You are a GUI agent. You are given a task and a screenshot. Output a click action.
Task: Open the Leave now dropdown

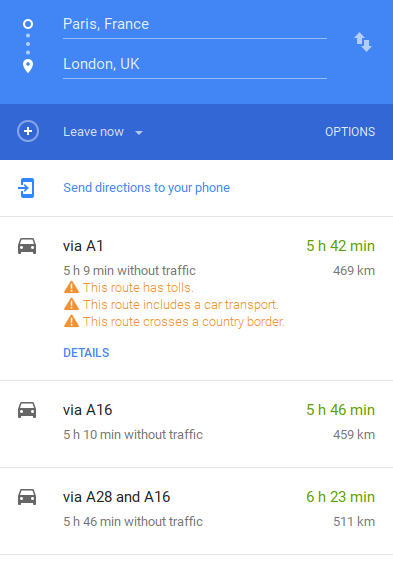103,132
